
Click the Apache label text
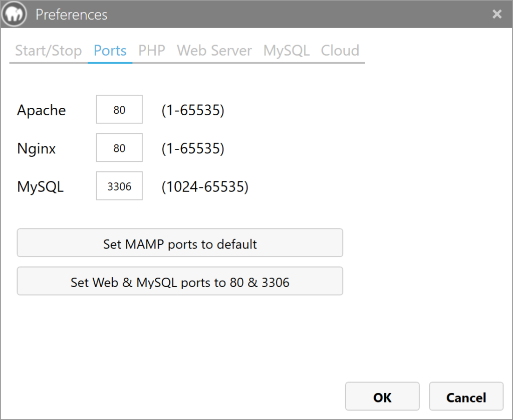pos(41,110)
